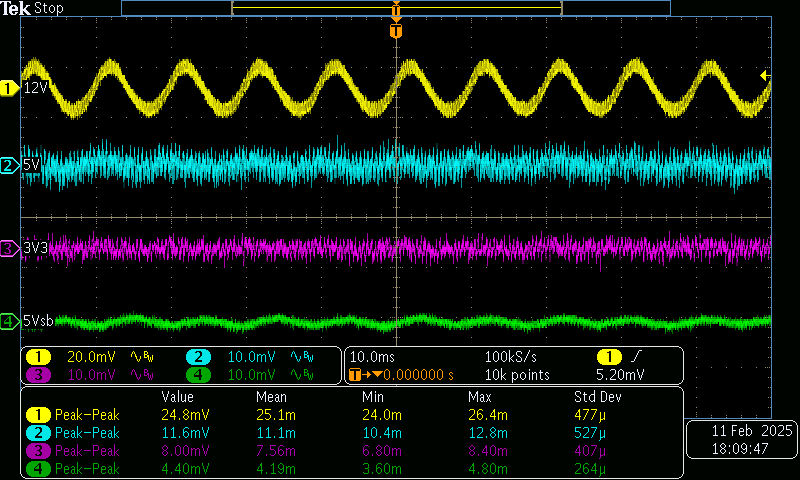Click the 0.000000 s trigger delay value
Screen dimensions: 800x480
tap(418, 375)
